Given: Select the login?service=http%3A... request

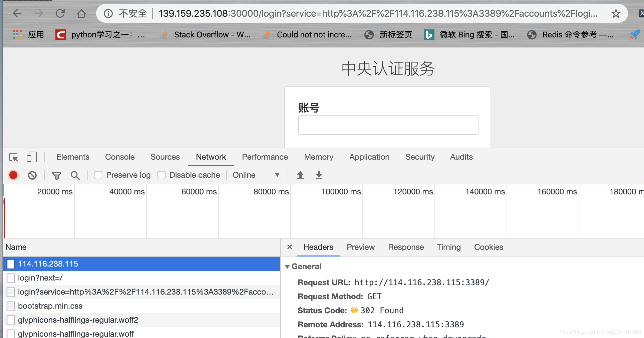Looking at the screenshot, I should click(141, 292).
